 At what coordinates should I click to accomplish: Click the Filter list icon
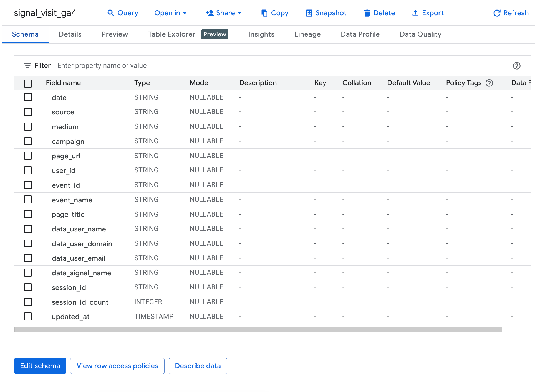click(x=27, y=66)
